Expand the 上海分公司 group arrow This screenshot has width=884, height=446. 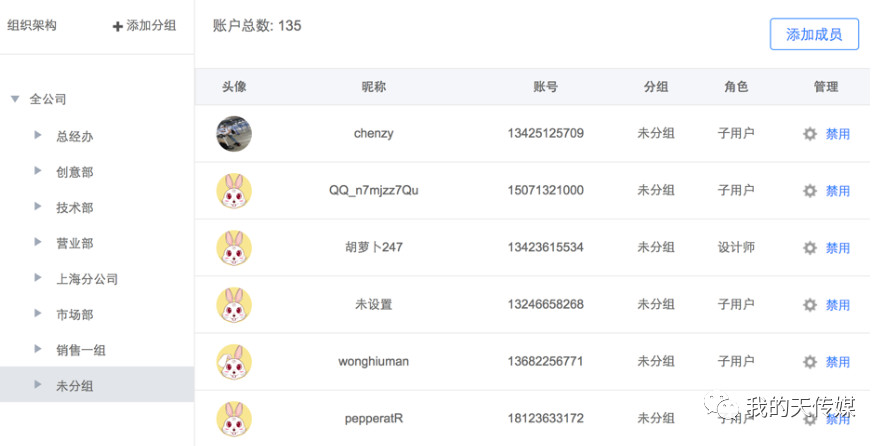pos(38,277)
